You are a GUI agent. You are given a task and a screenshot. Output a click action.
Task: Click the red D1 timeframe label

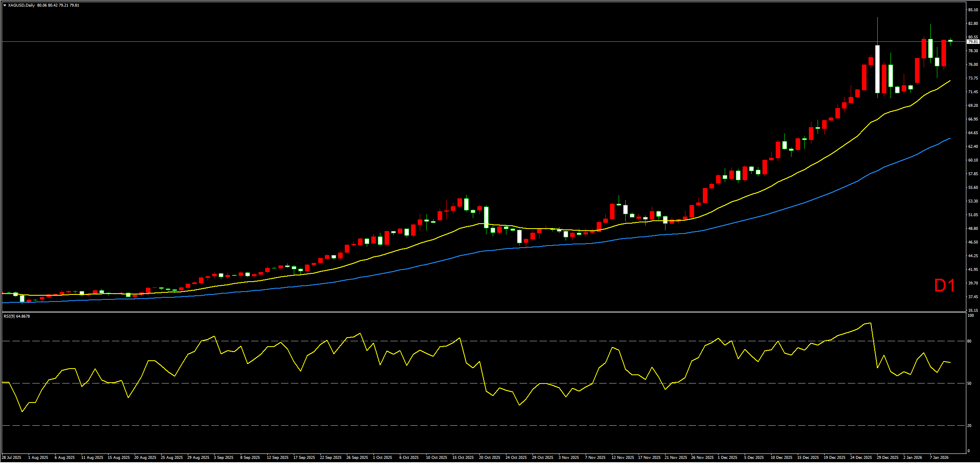(944, 286)
